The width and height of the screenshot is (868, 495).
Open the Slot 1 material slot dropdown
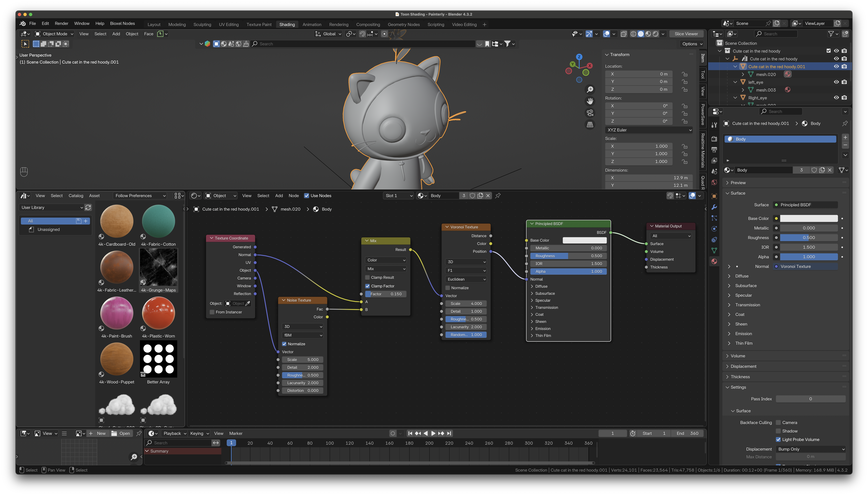click(x=398, y=196)
